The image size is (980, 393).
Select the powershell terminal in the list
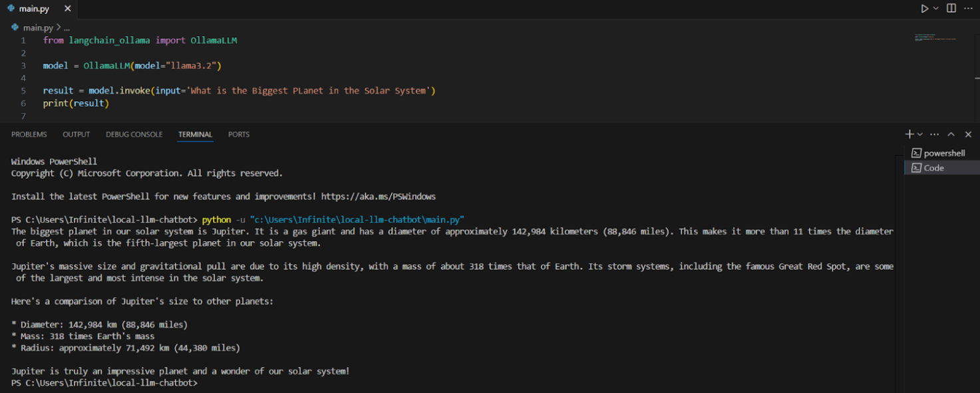coord(941,153)
